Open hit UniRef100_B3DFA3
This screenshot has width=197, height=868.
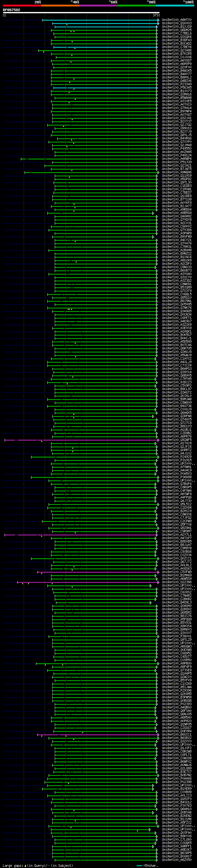[x=177, y=40]
